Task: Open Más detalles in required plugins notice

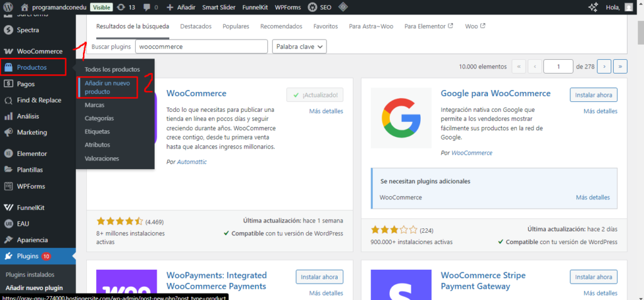Action: [x=592, y=197]
